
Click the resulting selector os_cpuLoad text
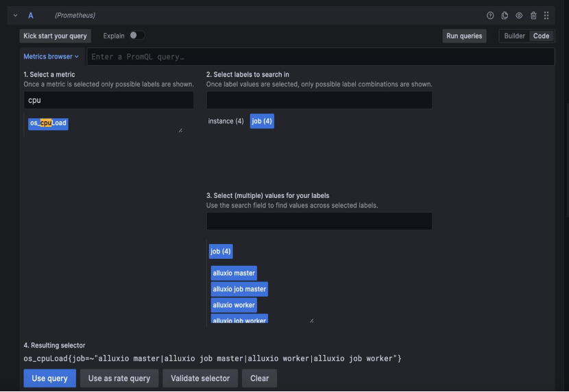click(x=213, y=358)
